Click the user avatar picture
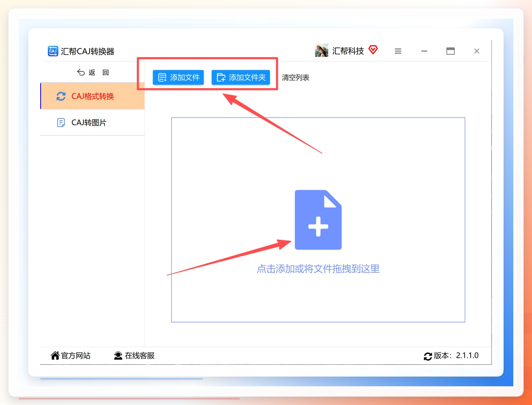Viewport: 532px width, 405px height. 322,51
